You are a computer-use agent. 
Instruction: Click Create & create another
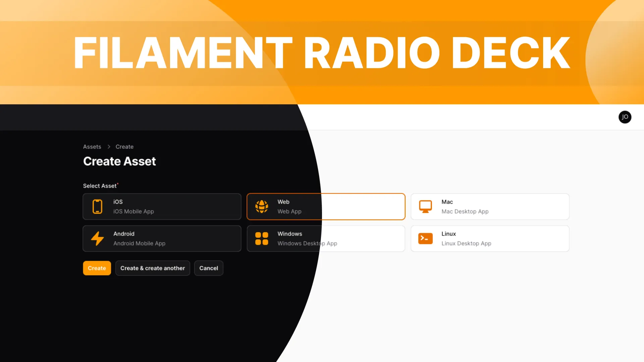coord(153,268)
